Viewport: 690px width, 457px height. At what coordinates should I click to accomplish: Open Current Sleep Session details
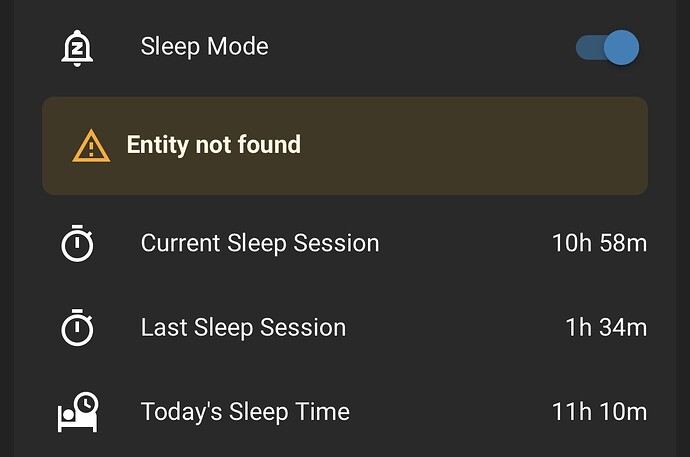point(345,243)
